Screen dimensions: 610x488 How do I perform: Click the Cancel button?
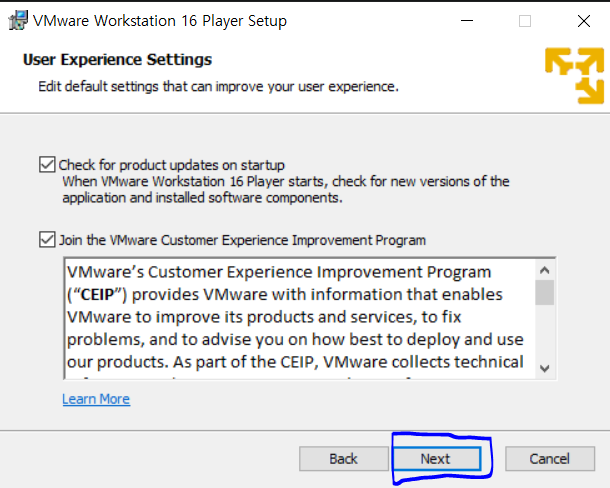[x=550, y=459]
